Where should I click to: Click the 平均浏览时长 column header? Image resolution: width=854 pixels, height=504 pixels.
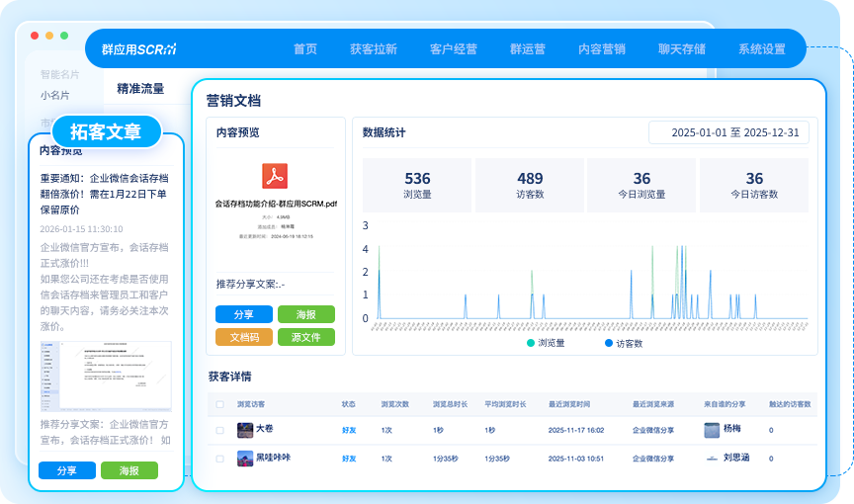coord(505,404)
